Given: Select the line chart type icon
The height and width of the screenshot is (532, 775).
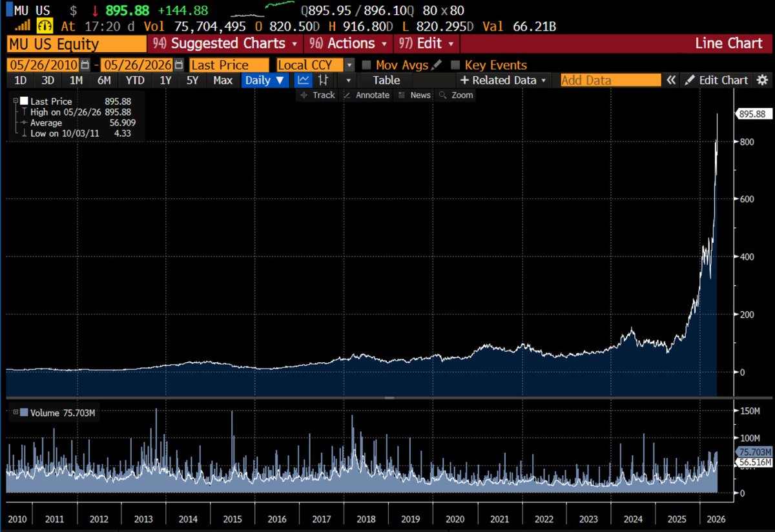Looking at the screenshot, I should 303,80.
